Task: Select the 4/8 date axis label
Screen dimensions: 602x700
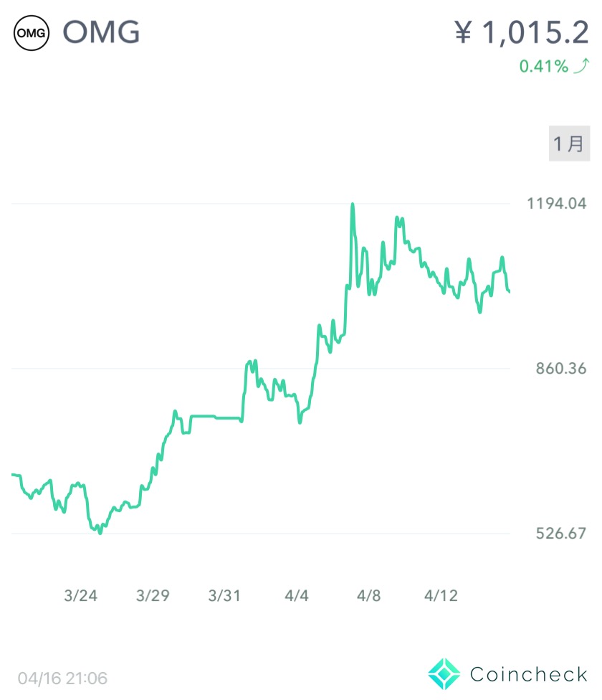Action: tap(368, 595)
